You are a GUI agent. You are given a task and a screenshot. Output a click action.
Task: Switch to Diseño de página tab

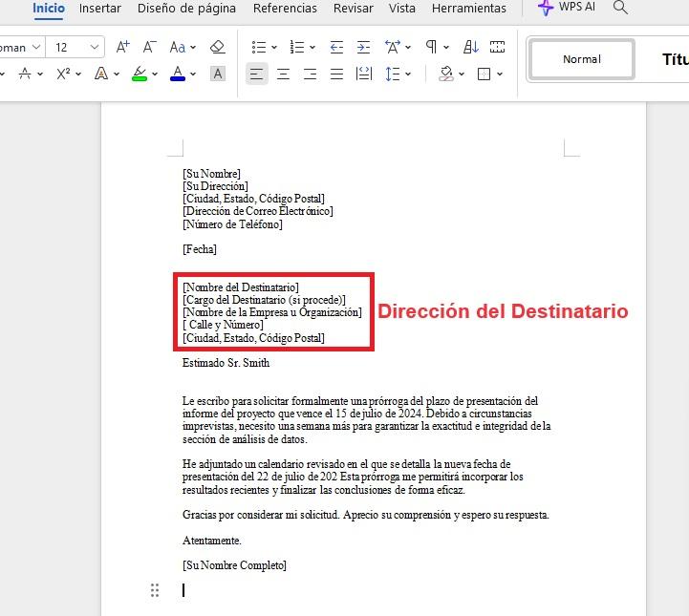click(x=186, y=8)
